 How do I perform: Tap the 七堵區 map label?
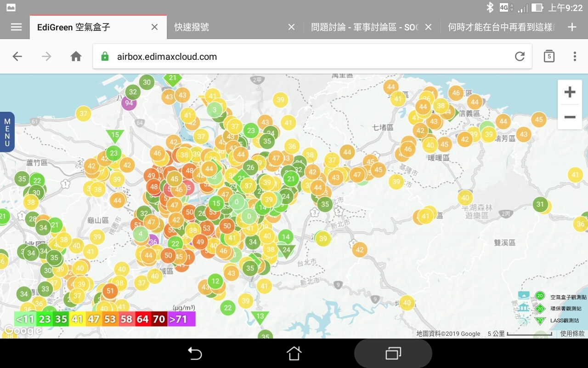(x=383, y=127)
